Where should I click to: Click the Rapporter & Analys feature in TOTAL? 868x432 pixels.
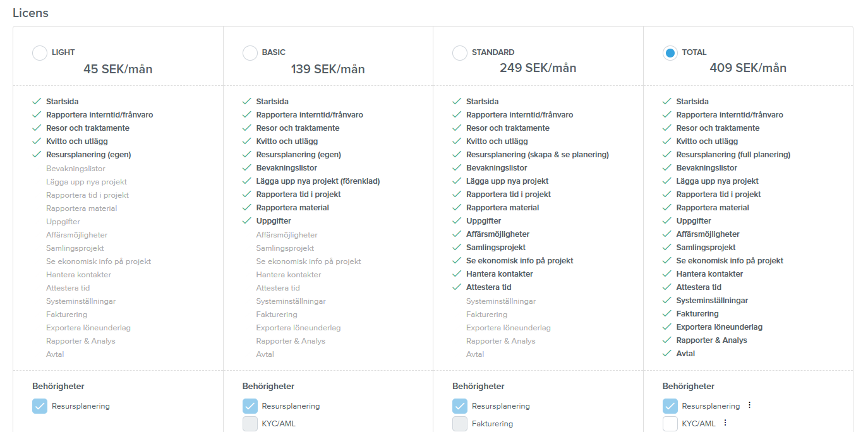tap(711, 340)
